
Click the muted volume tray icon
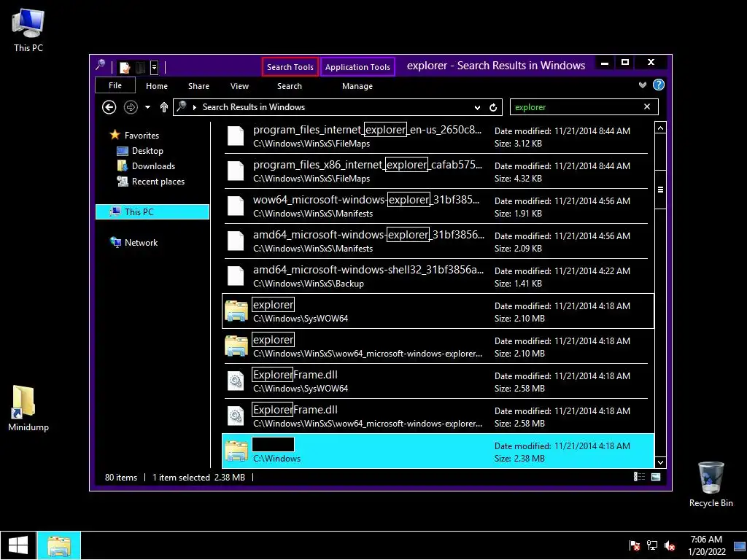tap(670, 545)
